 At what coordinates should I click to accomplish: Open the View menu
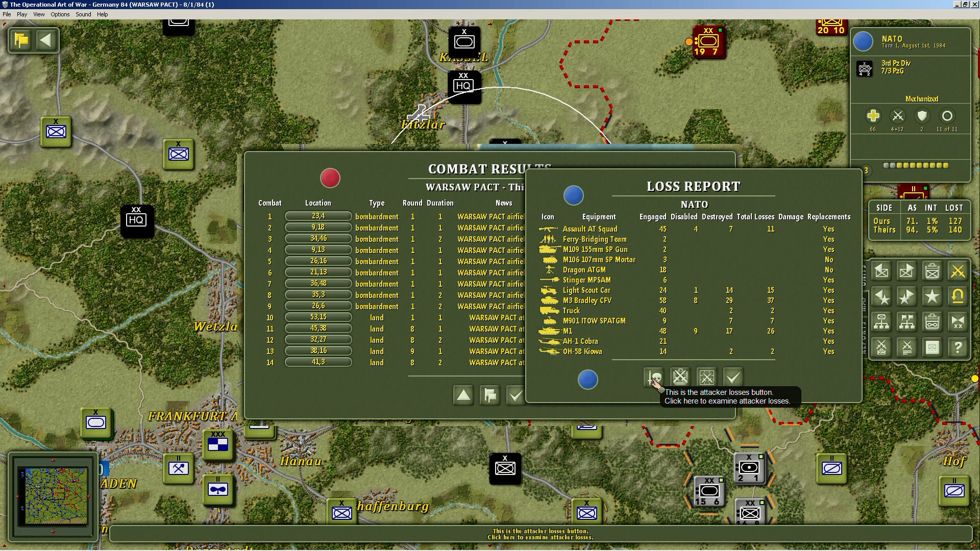point(39,14)
